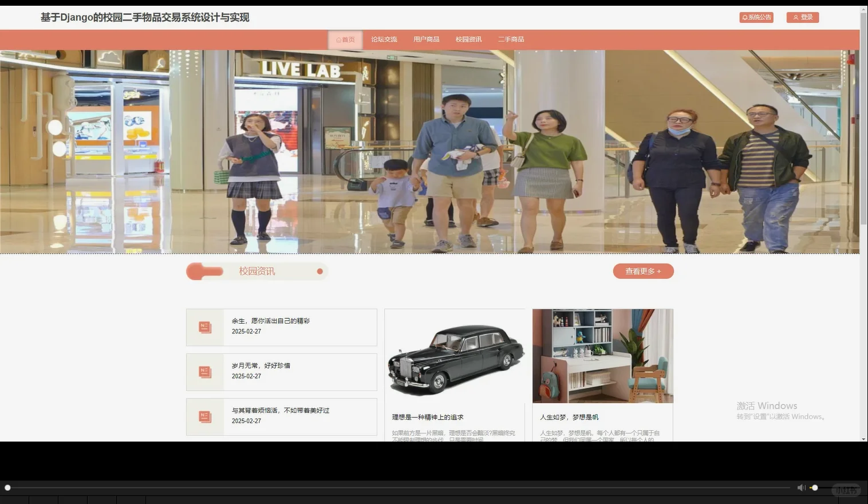Open the article 人生如梦，梦想是帆
Viewport: 868px width, 504px height.
pyautogui.click(x=569, y=417)
